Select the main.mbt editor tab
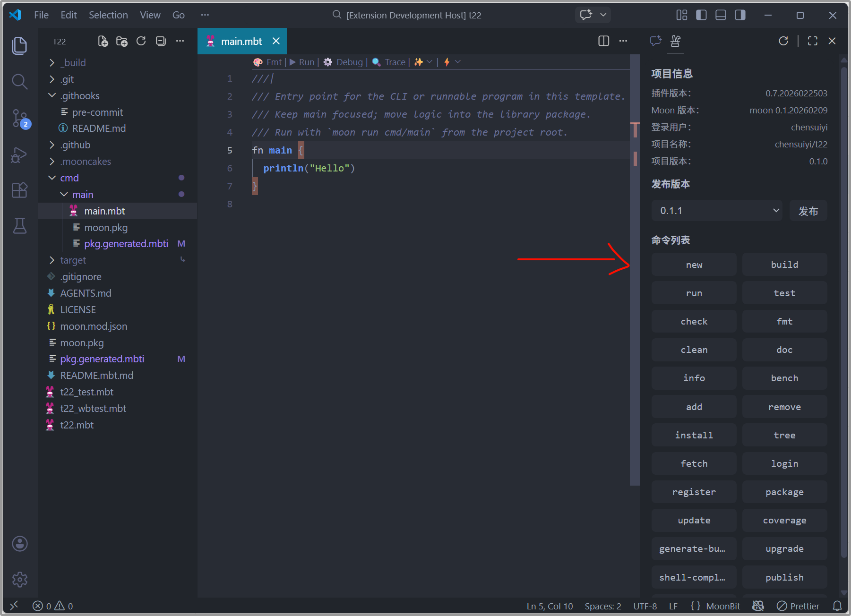The width and height of the screenshot is (851, 616). [241, 42]
